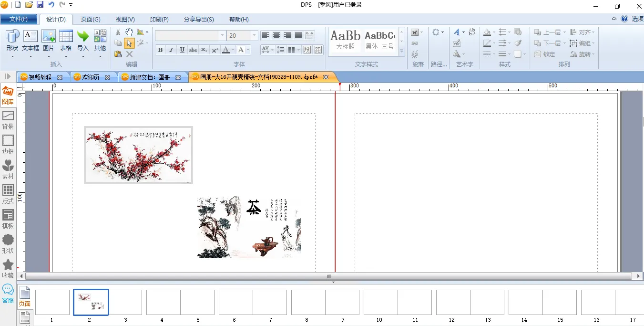The width and height of the screenshot is (644, 326).
Task: Toggle bold text formatting
Action: pos(160,50)
